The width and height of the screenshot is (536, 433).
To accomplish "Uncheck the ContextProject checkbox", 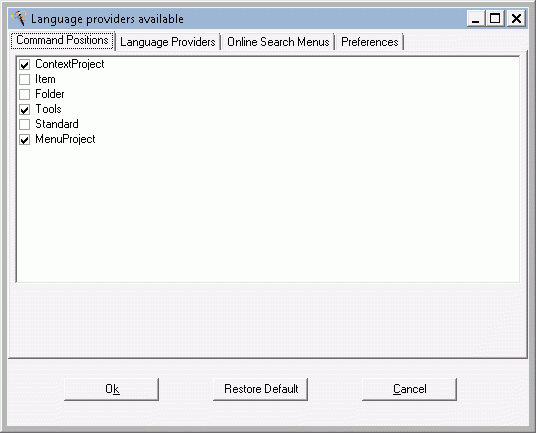I will pyautogui.click(x=25, y=64).
